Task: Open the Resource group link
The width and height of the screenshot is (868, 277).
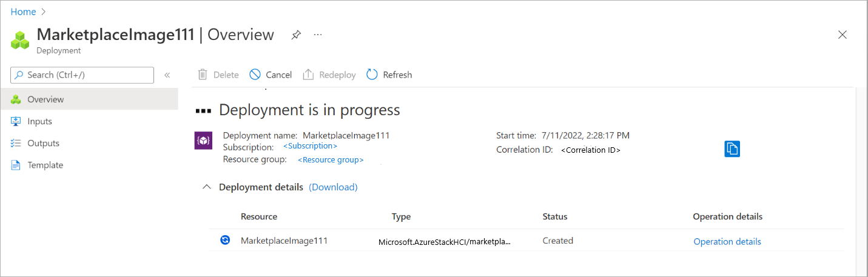Action: (x=331, y=160)
